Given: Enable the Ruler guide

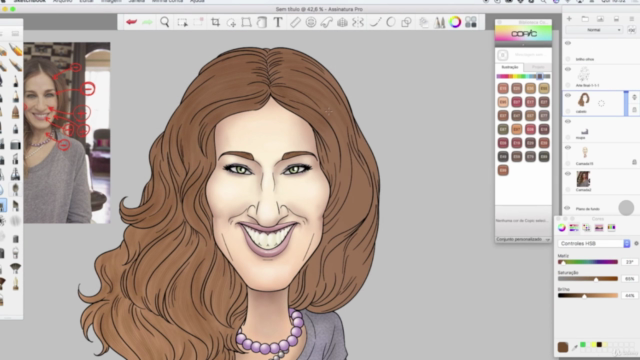Looking at the screenshot, I should (295, 22).
